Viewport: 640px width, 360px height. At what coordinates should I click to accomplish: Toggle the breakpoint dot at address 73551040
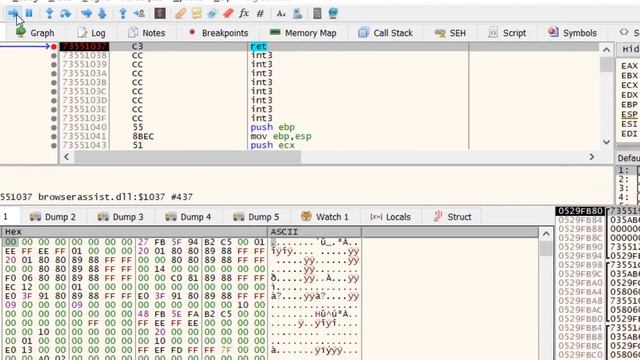coord(54,127)
